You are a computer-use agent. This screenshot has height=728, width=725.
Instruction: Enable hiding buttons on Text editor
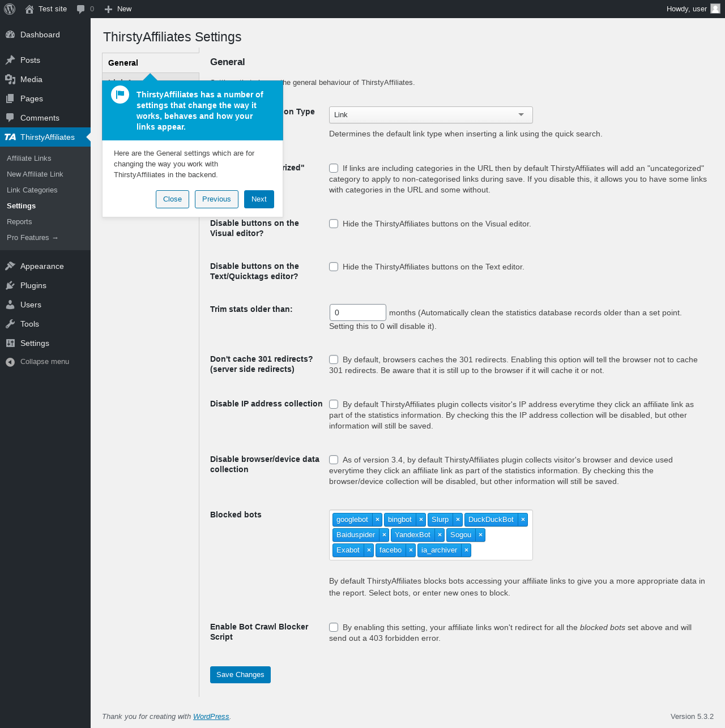coord(334,267)
